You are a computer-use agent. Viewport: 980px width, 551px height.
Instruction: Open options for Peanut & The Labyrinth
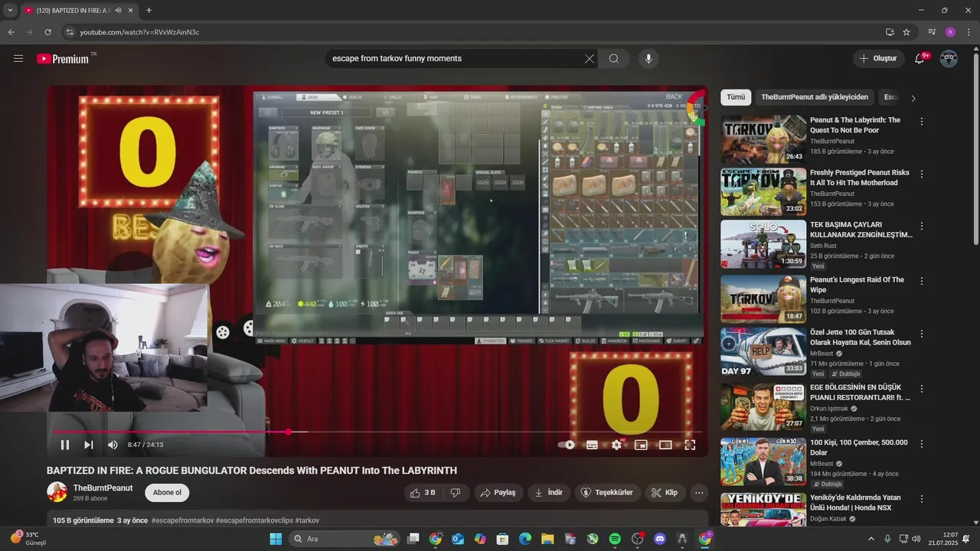click(x=922, y=122)
